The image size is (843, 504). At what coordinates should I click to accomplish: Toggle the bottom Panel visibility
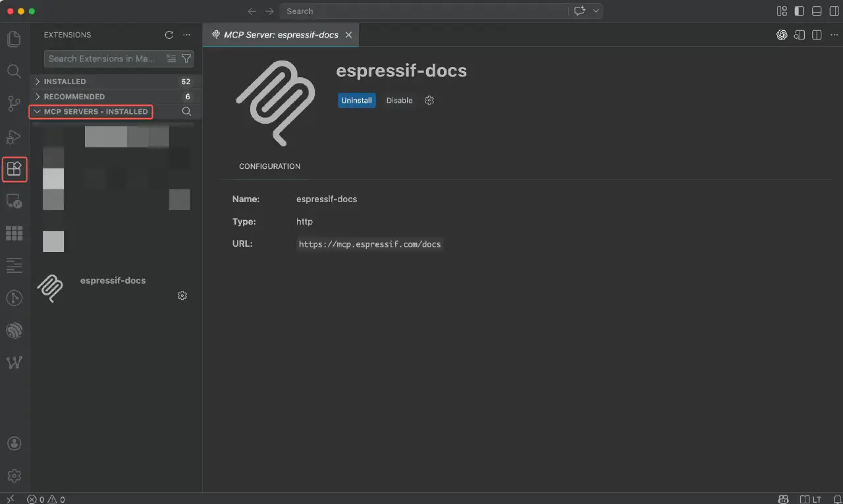pos(817,11)
